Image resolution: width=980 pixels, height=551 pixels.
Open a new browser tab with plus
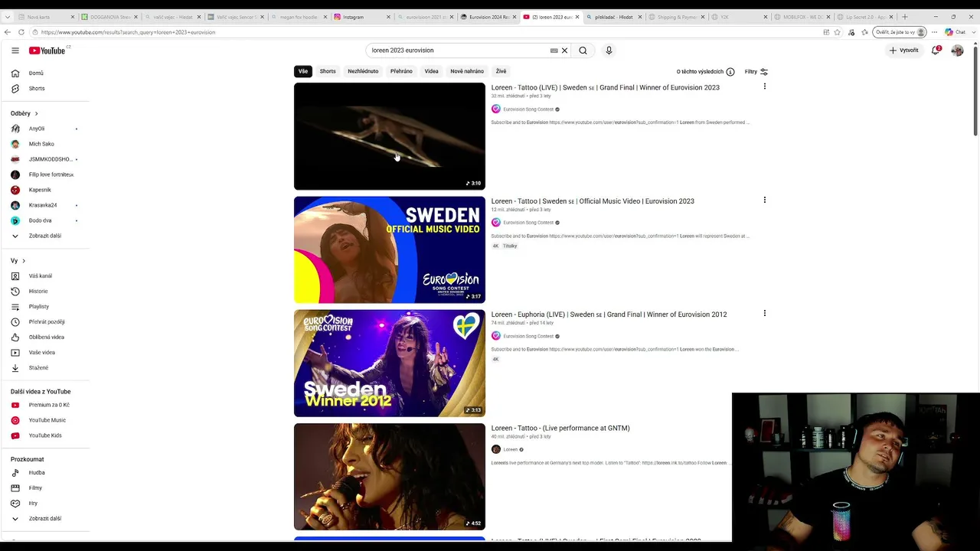click(905, 17)
